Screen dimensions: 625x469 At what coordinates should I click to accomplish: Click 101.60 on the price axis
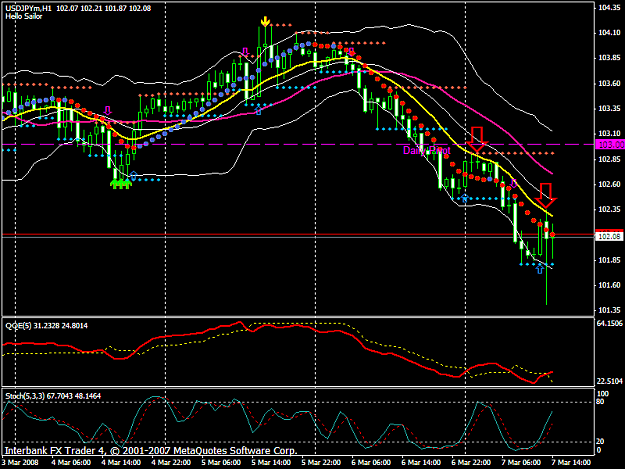coord(609,285)
